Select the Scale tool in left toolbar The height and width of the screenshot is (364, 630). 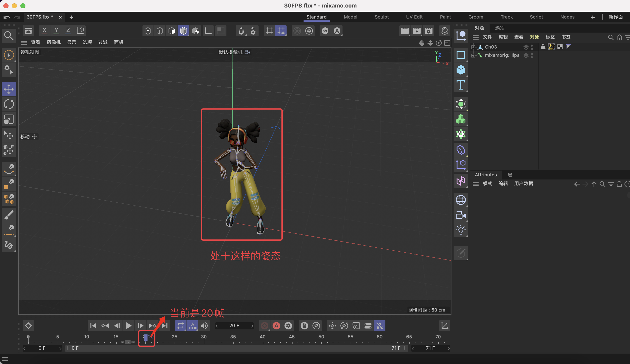tap(9, 119)
